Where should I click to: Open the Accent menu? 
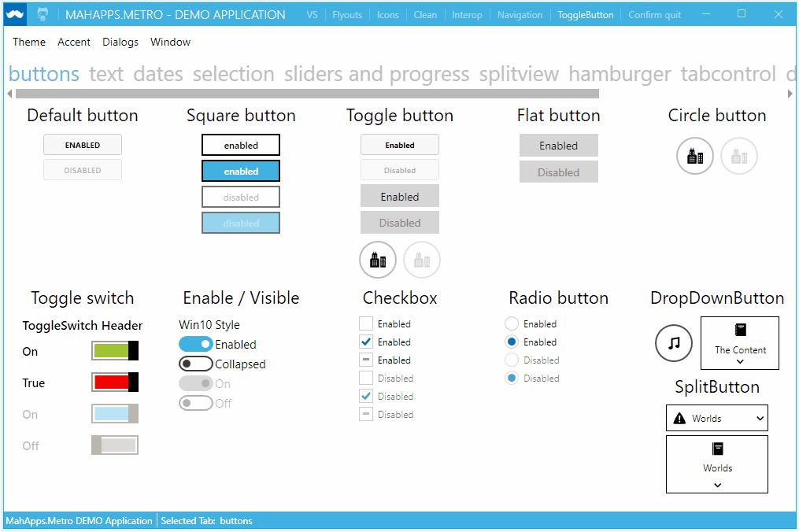click(74, 42)
